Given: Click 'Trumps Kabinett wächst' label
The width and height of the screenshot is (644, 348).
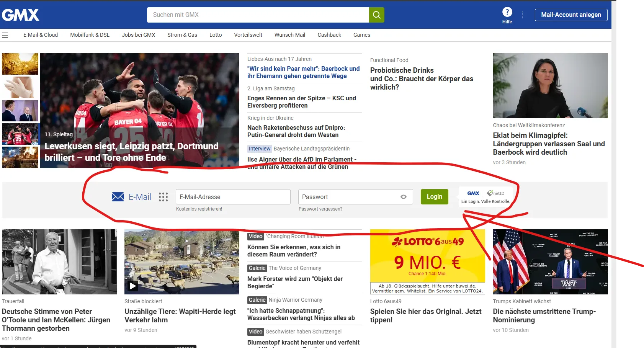Looking at the screenshot, I should pos(522,301).
